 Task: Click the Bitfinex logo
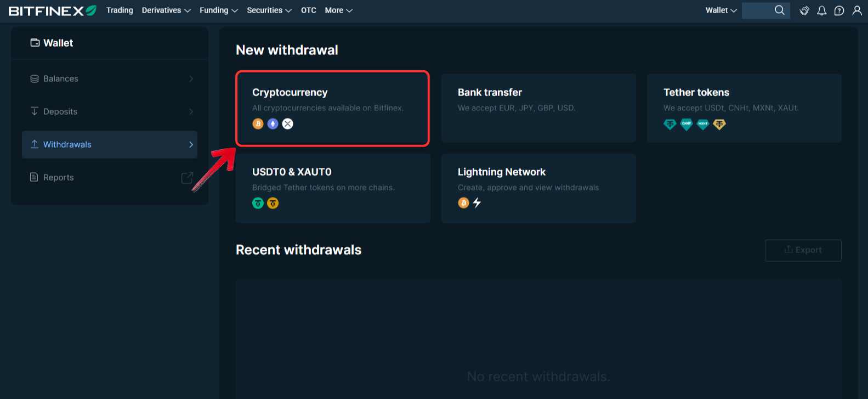pos(52,10)
